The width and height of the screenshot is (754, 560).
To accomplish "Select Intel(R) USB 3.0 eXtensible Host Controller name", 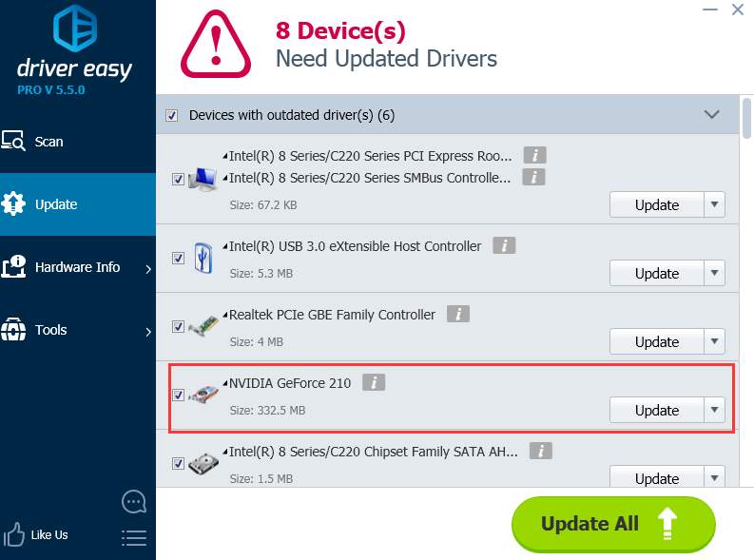I will [x=355, y=246].
